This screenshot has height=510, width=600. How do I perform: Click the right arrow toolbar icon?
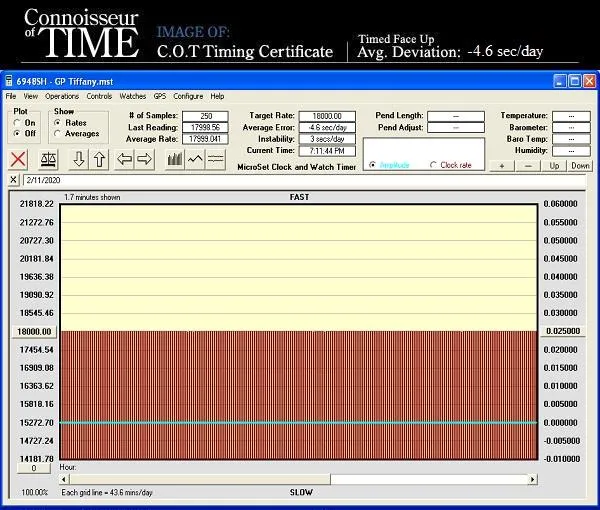coord(145,159)
